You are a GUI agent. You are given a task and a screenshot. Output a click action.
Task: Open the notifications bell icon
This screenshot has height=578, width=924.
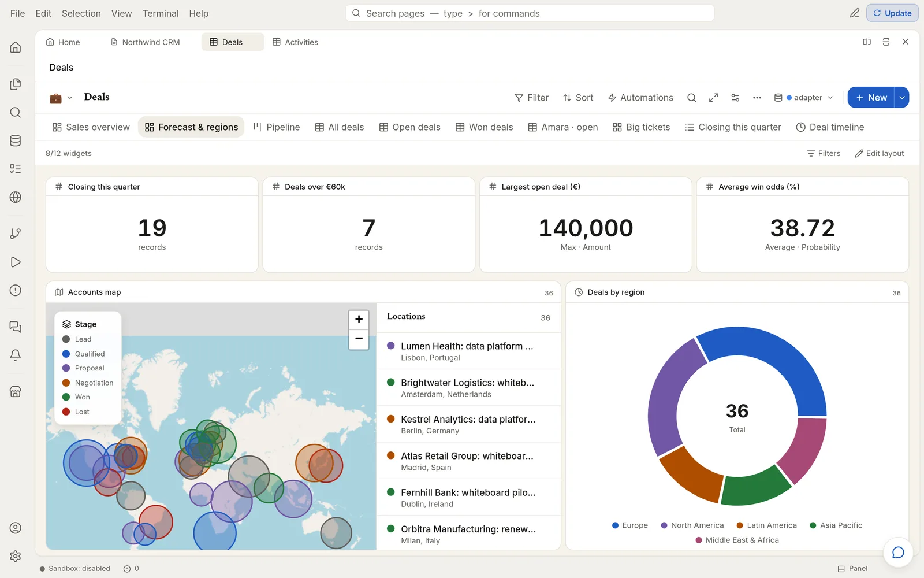coord(16,355)
